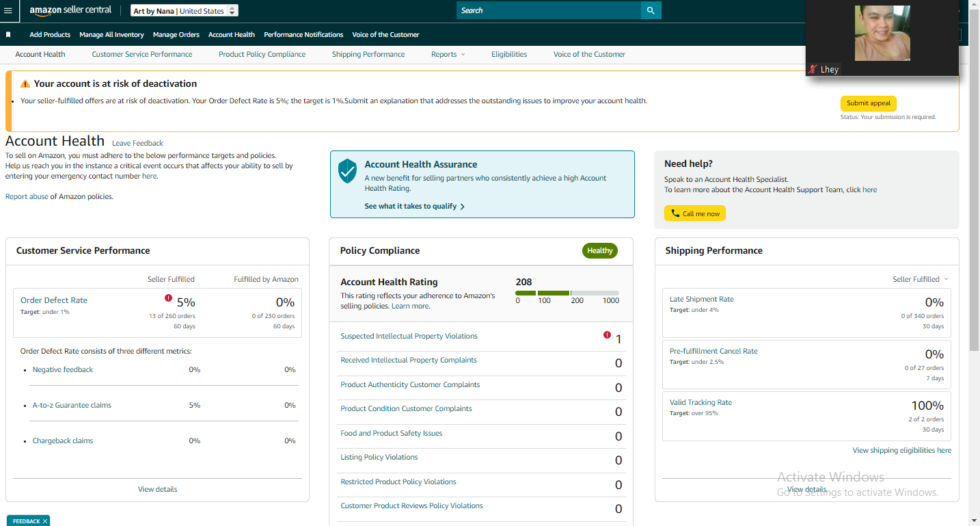Open the hamburger main menu

pos(8,10)
